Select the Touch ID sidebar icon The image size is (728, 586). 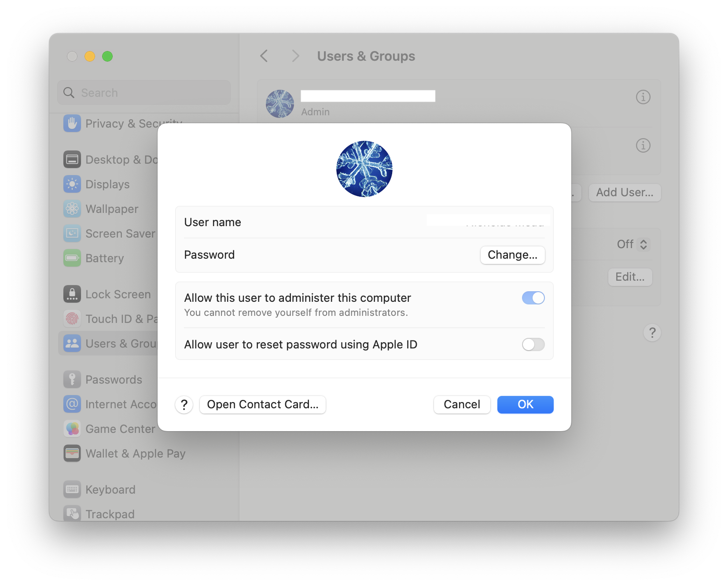[72, 319]
